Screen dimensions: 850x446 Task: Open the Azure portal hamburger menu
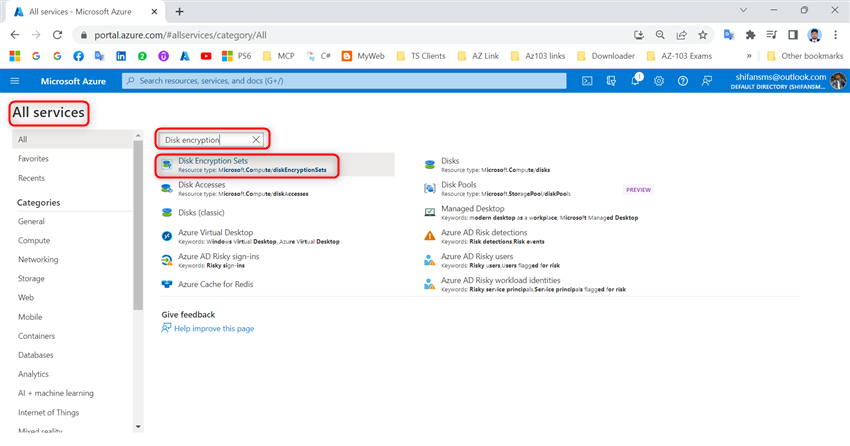click(15, 81)
